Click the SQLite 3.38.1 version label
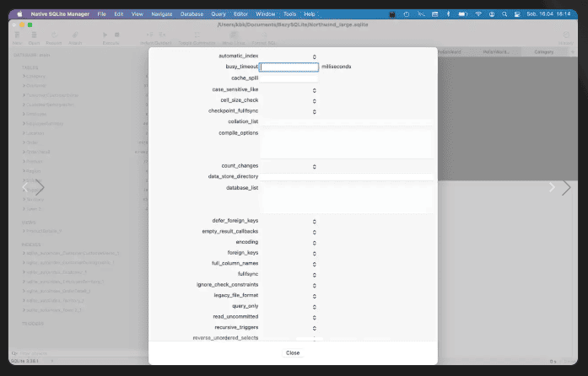 point(24,361)
